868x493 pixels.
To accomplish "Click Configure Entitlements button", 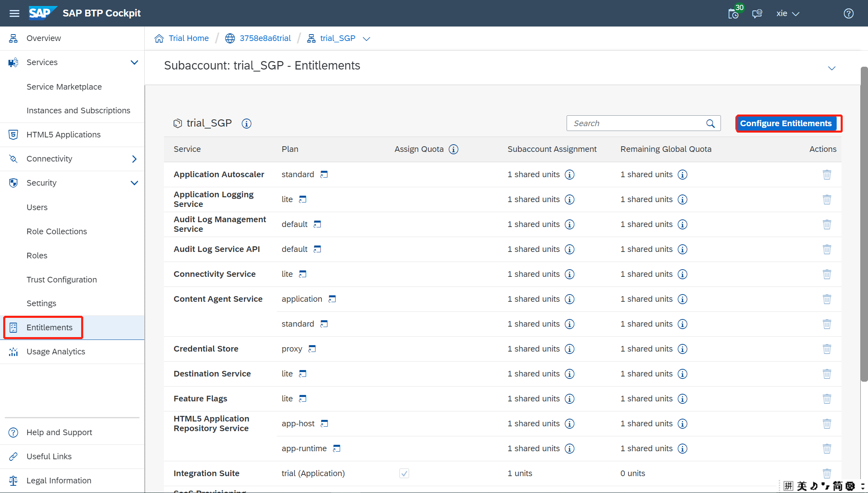I will [786, 123].
